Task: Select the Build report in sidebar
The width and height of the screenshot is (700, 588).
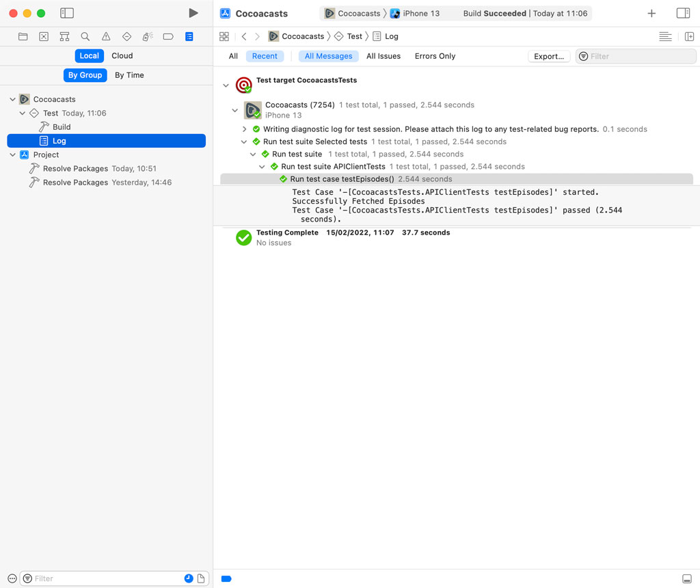Action: click(x=62, y=127)
